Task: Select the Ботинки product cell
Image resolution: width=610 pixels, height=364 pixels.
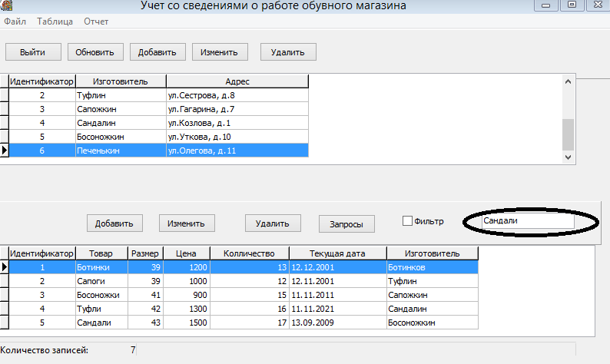Action: pos(101,267)
